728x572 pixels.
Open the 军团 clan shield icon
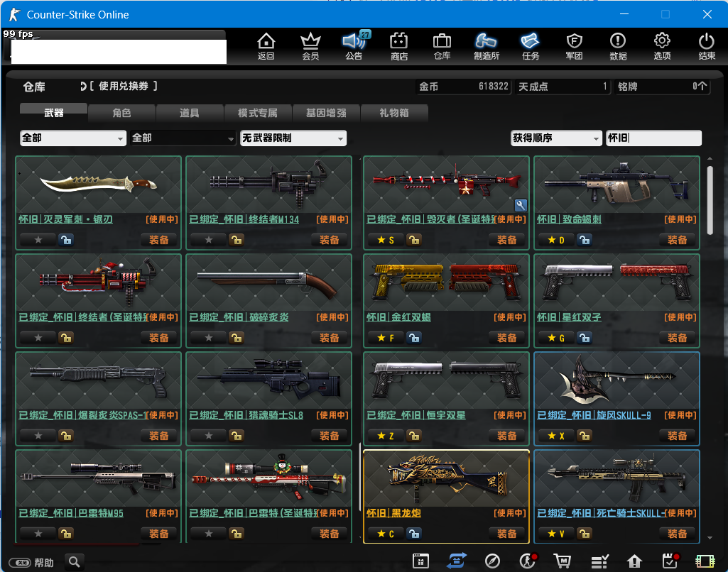(x=575, y=46)
